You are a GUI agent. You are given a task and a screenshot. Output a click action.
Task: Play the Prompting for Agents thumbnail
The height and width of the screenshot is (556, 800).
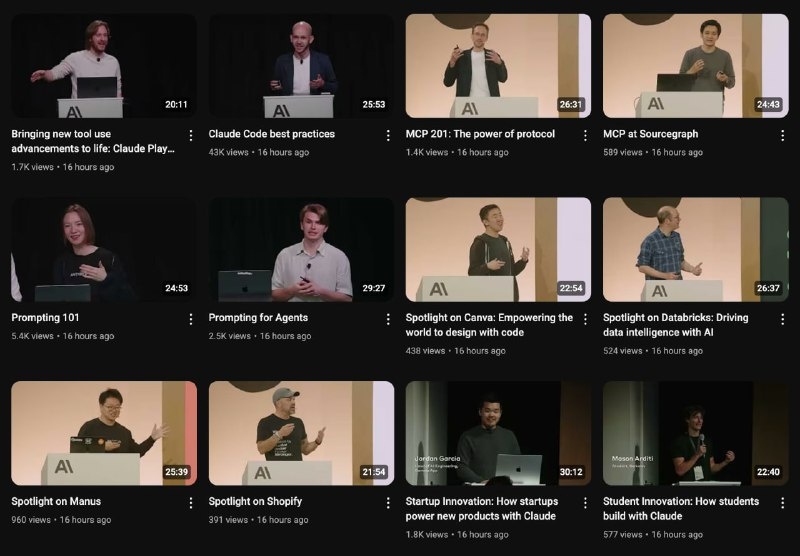pos(301,249)
